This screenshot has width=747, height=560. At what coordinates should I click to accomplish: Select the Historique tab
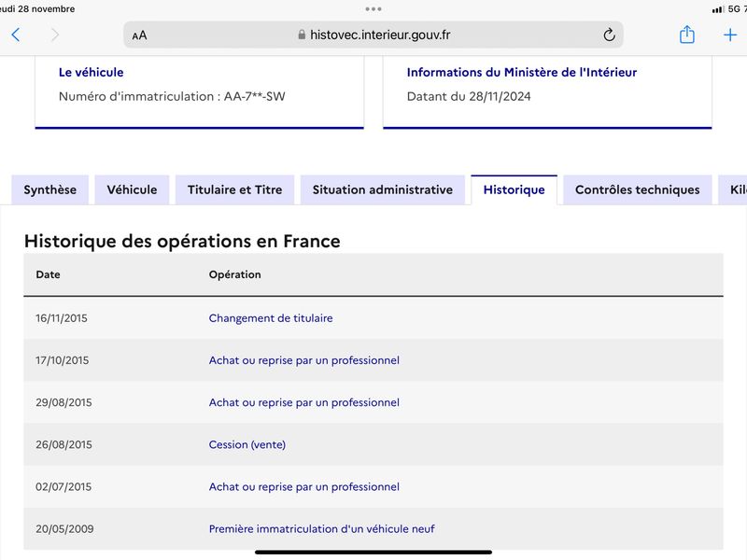click(514, 189)
